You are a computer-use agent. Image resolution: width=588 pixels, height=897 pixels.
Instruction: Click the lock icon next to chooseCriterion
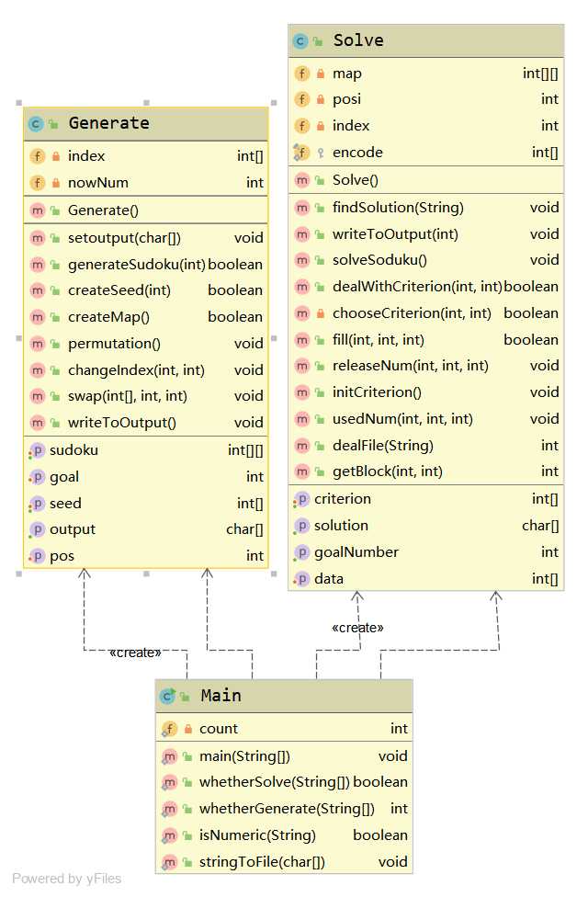[x=321, y=313]
